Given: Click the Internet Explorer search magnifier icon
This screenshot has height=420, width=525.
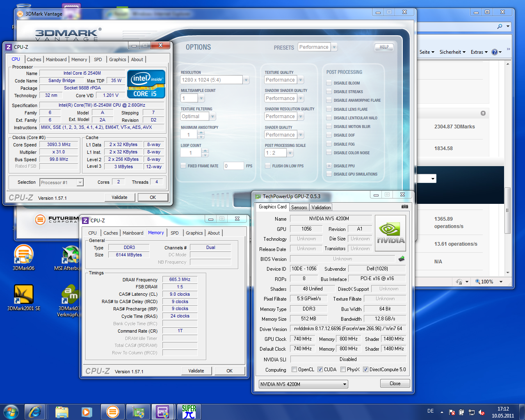Looking at the screenshot, I should pos(500,26).
